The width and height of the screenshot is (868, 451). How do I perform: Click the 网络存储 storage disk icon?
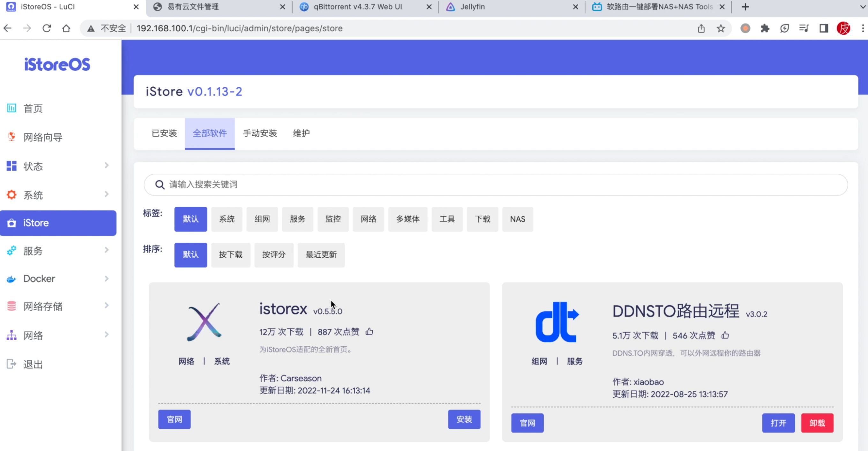[x=11, y=306]
